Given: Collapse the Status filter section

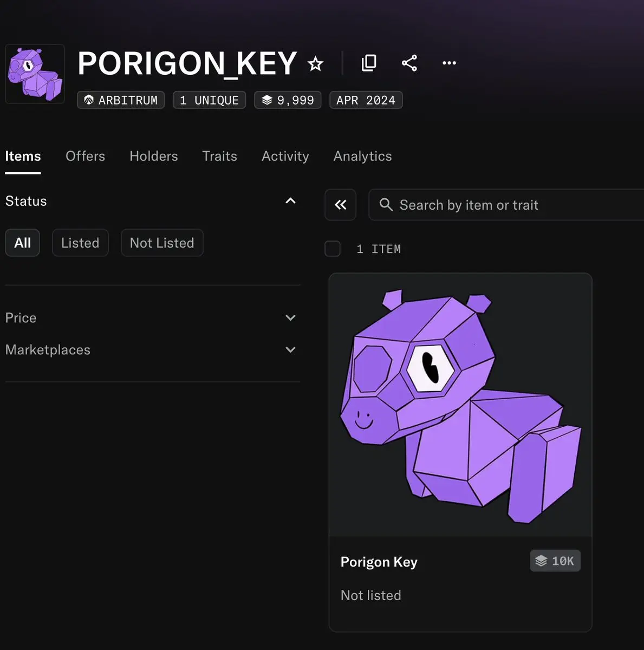Looking at the screenshot, I should coord(290,201).
